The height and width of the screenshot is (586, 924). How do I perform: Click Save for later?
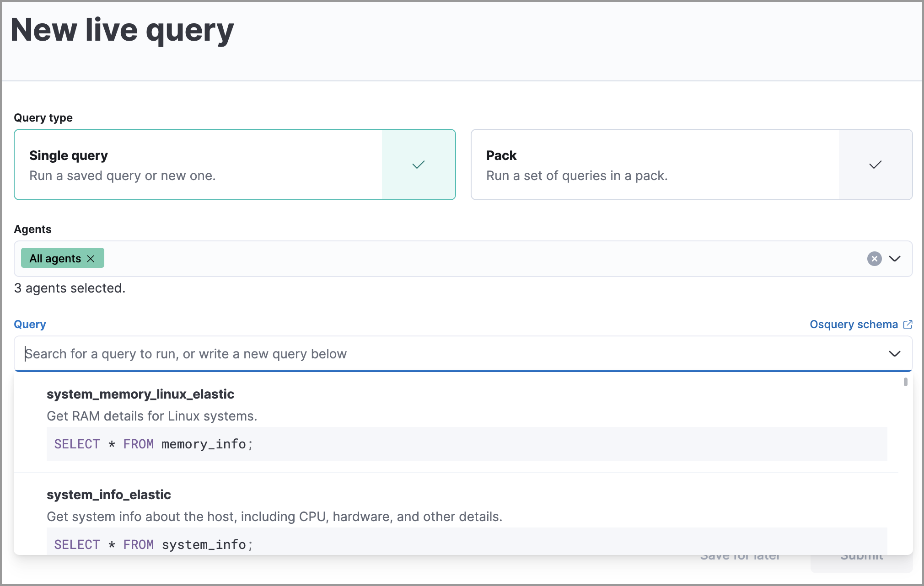(x=740, y=555)
